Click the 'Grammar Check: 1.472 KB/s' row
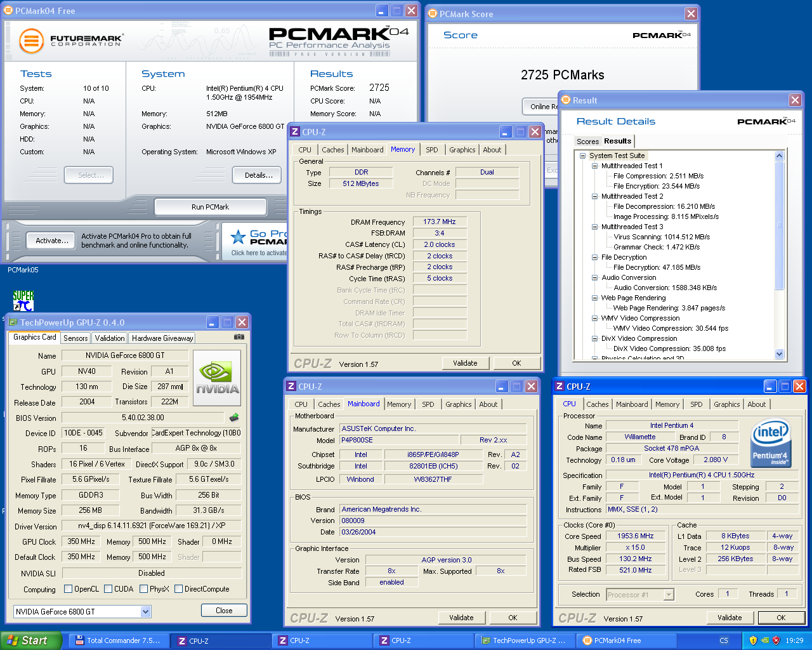The width and height of the screenshot is (812, 650). point(657,247)
